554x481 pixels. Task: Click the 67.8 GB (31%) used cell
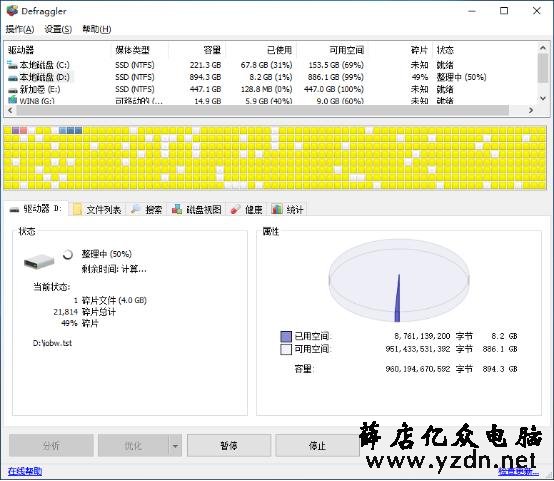[x=266, y=65]
